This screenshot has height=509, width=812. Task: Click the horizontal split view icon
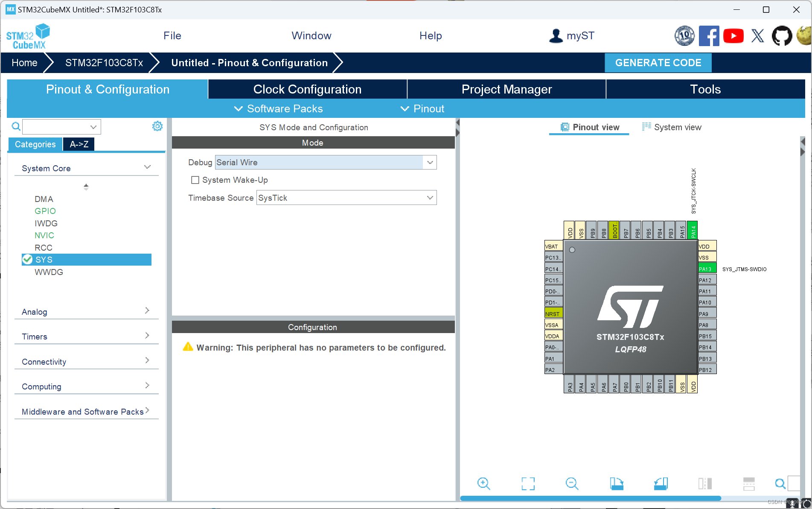tap(749, 483)
